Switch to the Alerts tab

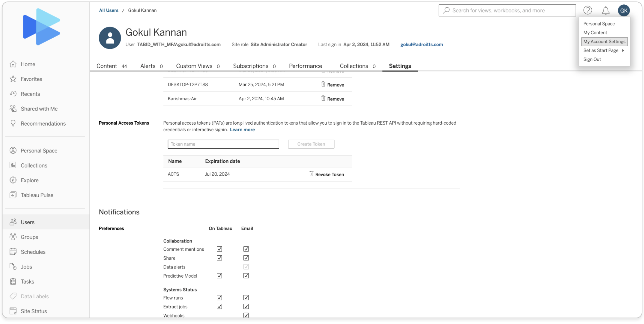151,66
